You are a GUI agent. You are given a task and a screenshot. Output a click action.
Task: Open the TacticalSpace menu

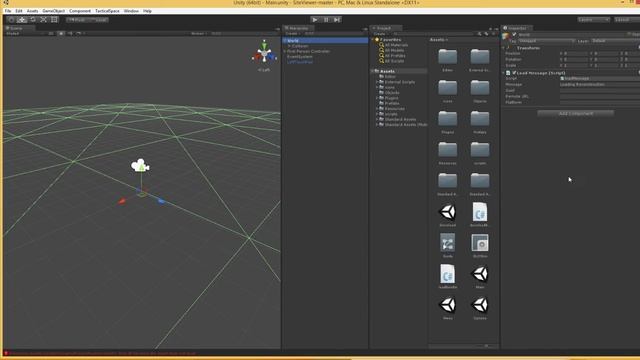[x=107, y=11]
